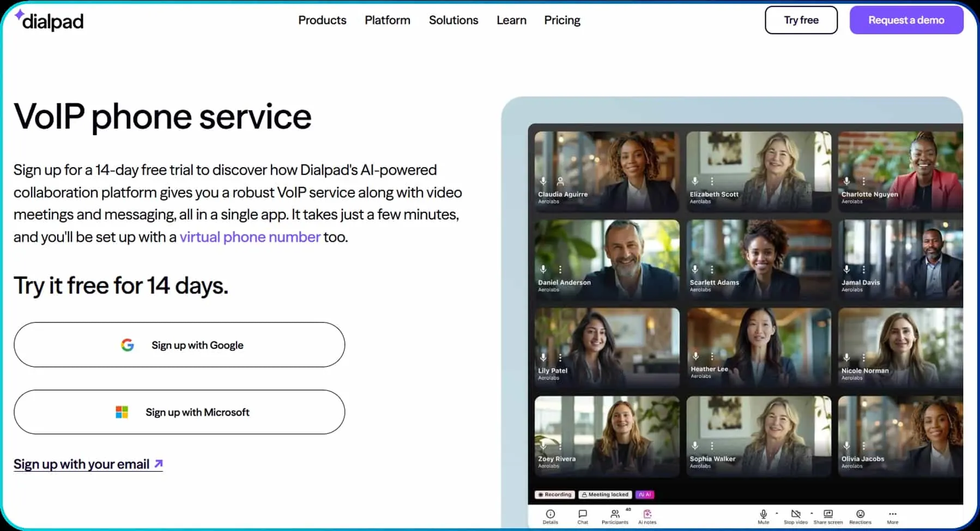Click the Dialpad logo
The image size is (980, 531).
(x=49, y=21)
